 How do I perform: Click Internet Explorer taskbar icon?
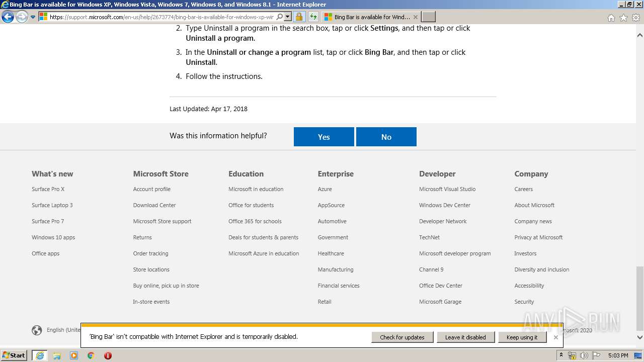tap(40, 355)
